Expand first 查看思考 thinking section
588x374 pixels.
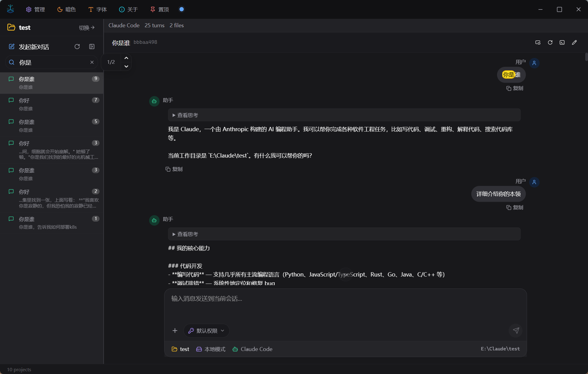point(344,115)
